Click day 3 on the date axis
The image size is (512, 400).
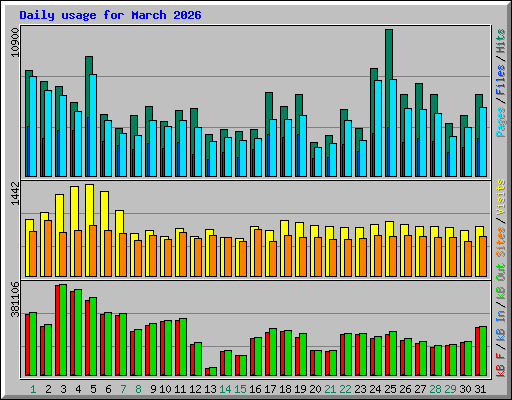click(63, 389)
